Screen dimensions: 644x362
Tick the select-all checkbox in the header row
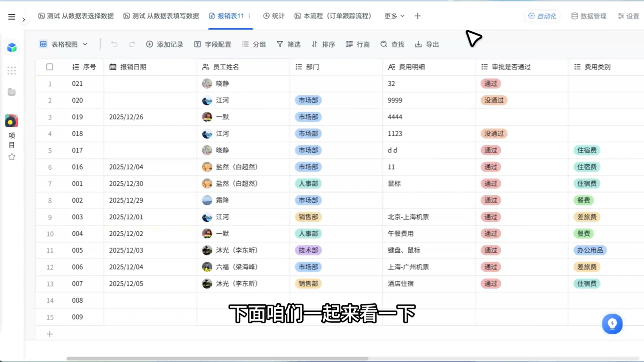coord(50,67)
